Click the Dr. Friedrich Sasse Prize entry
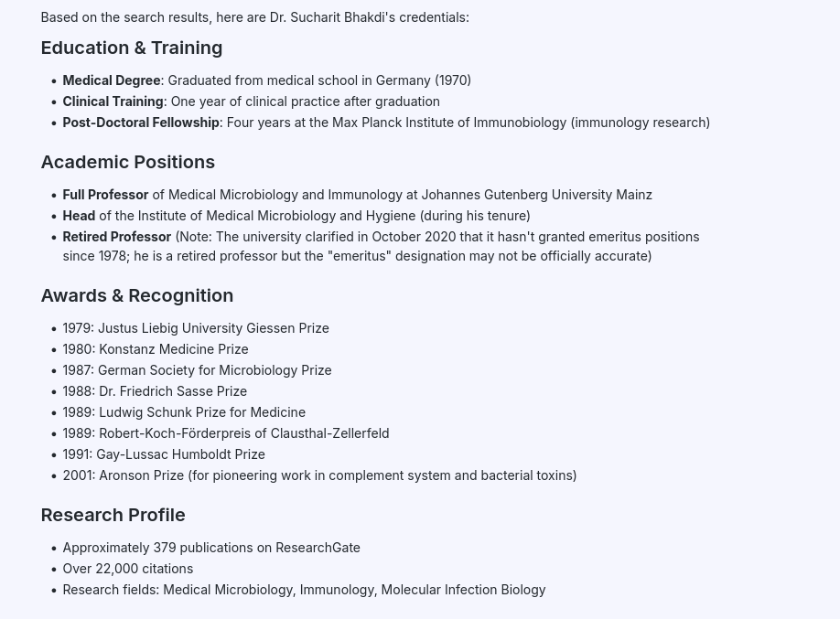840x619 pixels. point(155,391)
